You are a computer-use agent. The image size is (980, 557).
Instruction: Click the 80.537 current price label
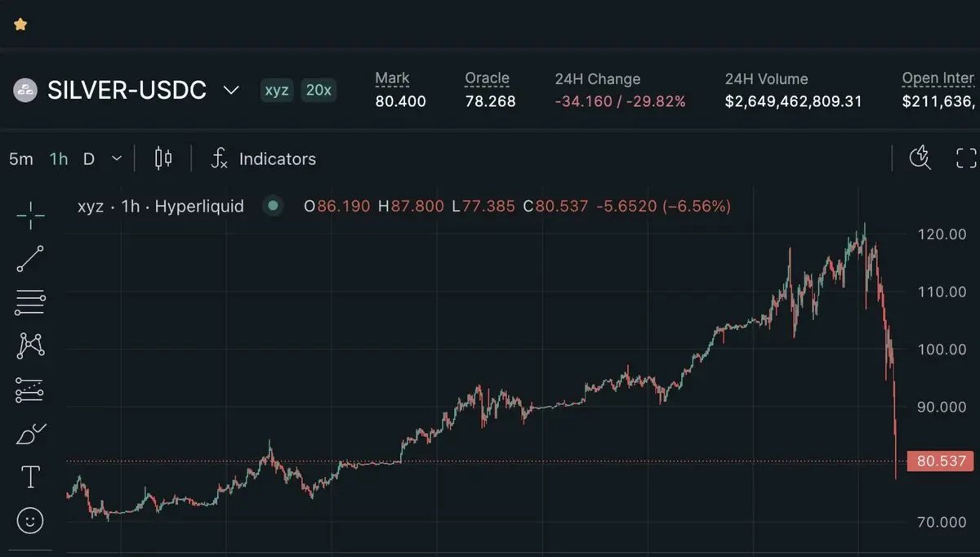(x=941, y=461)
